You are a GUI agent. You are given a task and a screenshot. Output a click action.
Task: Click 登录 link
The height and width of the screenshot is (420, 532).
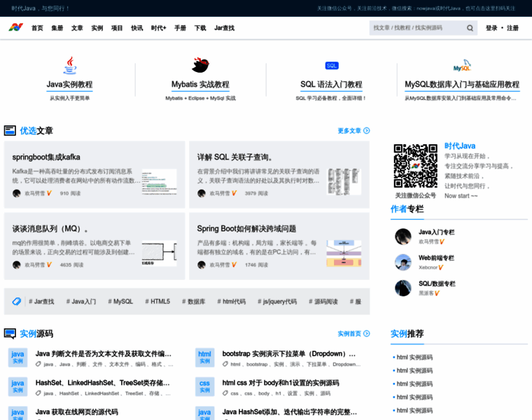[x=491, y=28]
